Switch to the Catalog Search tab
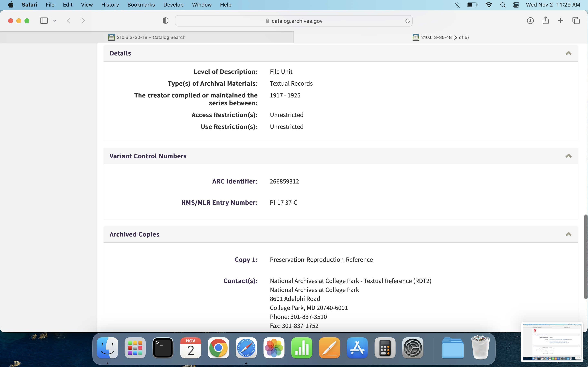 tap(147, 37)
